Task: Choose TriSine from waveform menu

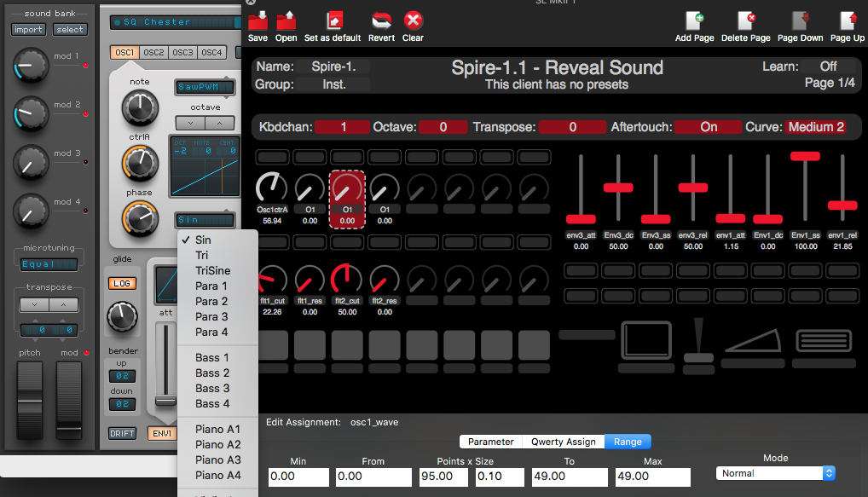Action: 217,270
